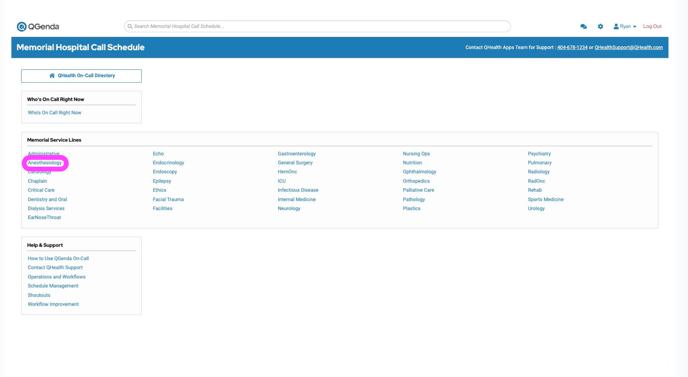688x377 pixels.
Task: Open the settings gear icon
Action: pyautogui.click(x=600, y=26)
